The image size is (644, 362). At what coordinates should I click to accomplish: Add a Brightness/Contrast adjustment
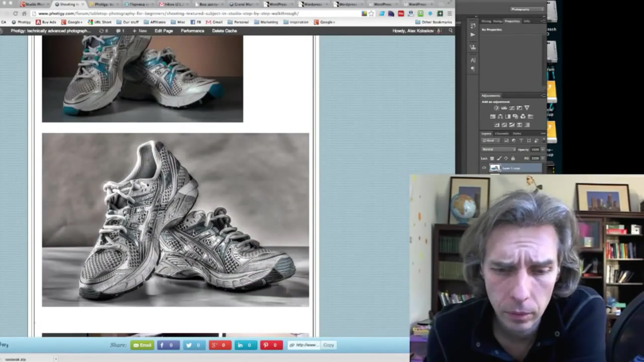click(496, 108)
